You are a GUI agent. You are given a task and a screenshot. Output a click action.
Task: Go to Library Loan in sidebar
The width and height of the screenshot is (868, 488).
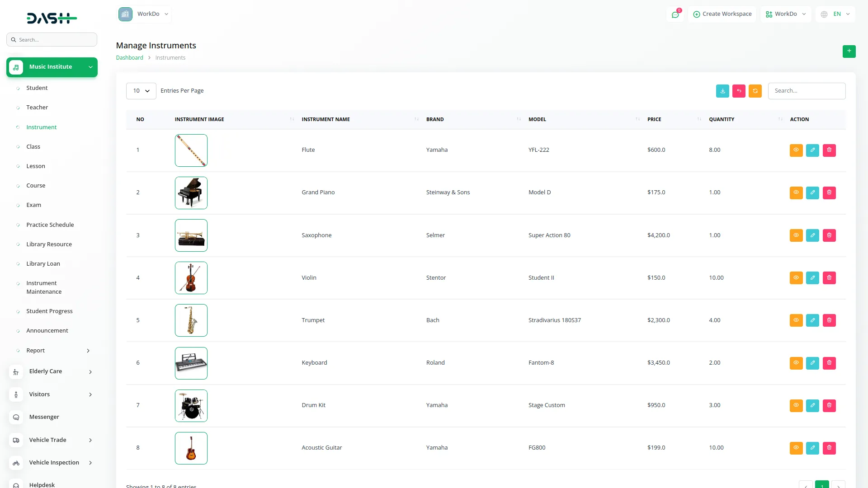43,264
